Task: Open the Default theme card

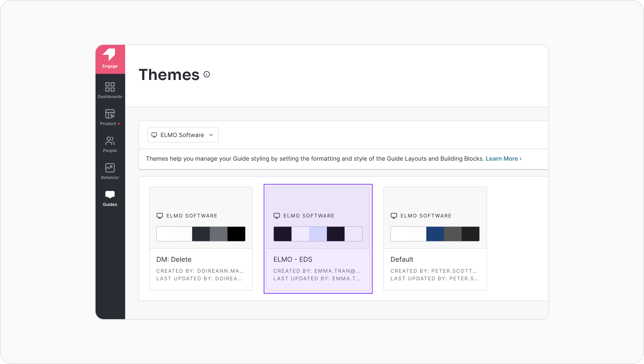Action: coord(435,238)
